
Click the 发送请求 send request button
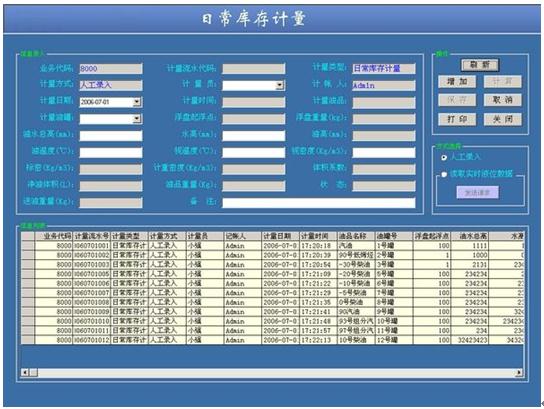477,193
